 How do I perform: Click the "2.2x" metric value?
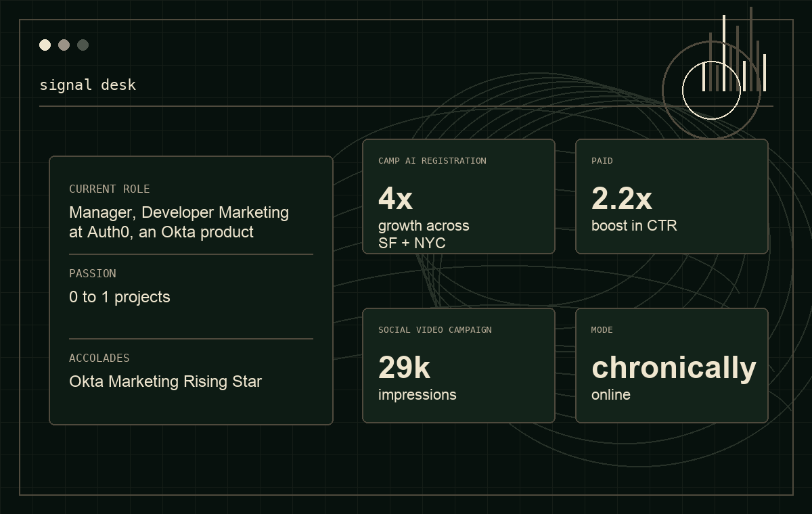622,199
